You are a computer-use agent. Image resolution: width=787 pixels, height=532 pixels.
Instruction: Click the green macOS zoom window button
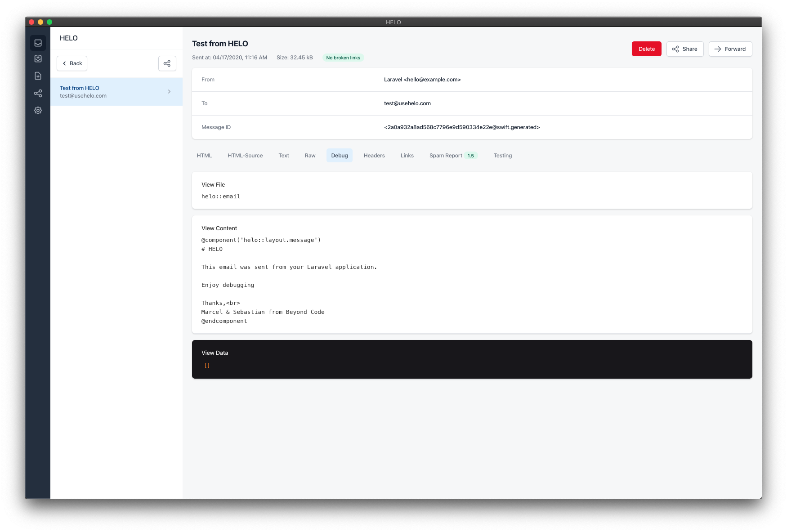(49, 22)
